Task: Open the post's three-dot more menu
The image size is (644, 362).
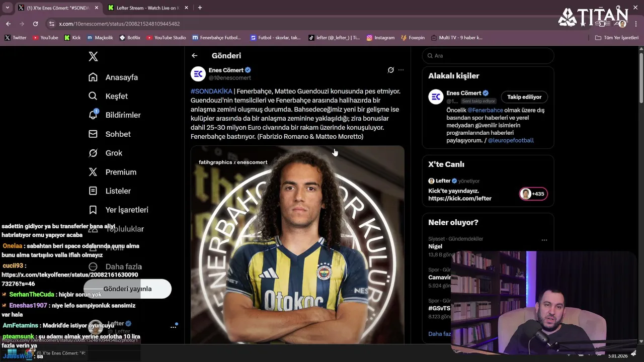Action: point(401,70)
